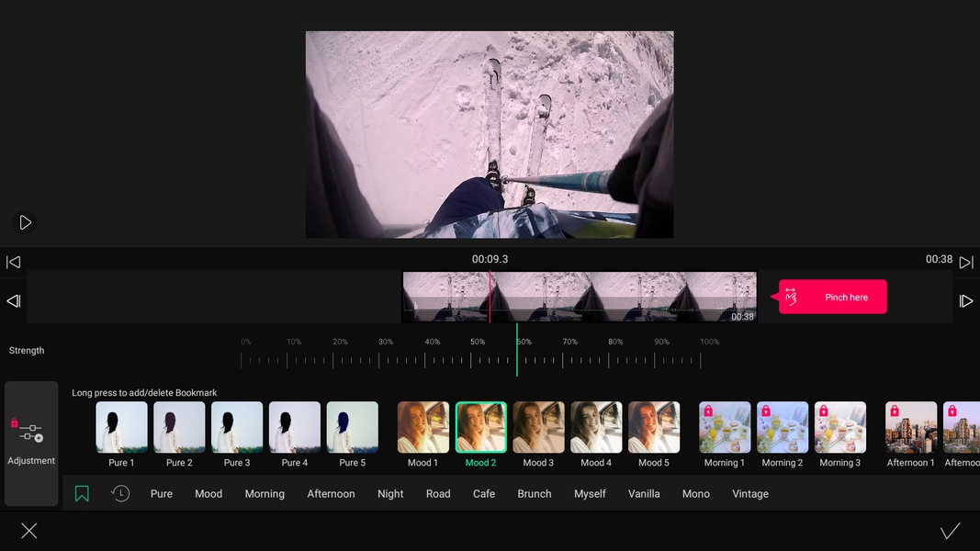Select the Mood 3 filter

[539, 434]
